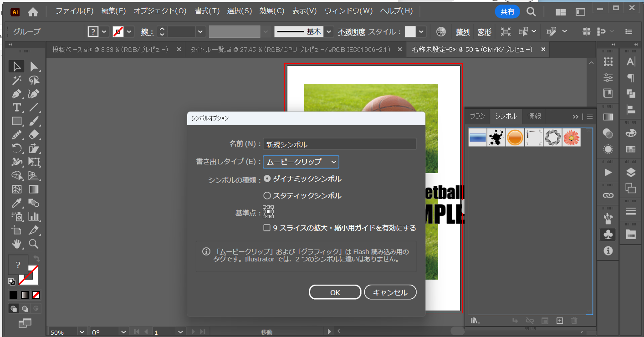Switch to the ブラシ panel tab

[477, 116]
